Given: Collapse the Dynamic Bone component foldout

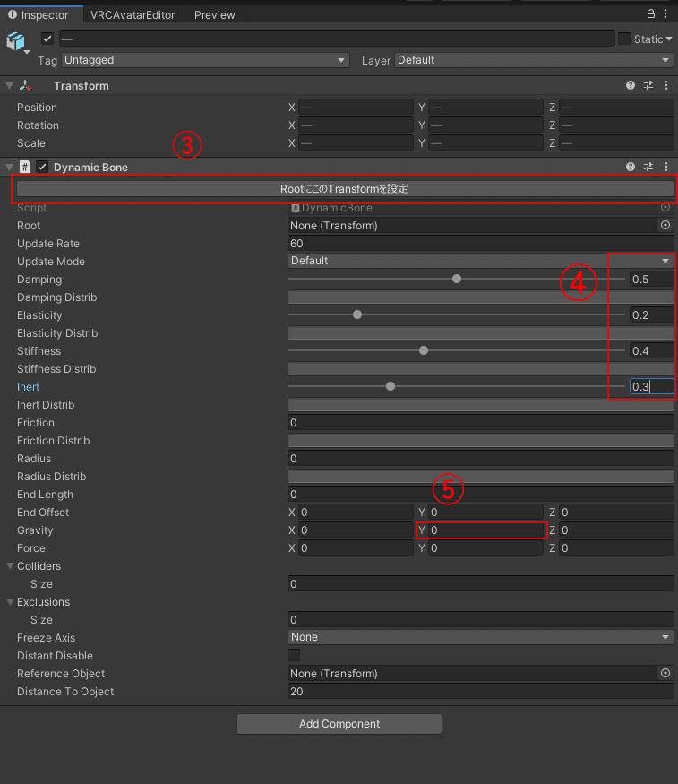Looking at the screenshot, I should [10, 167].
